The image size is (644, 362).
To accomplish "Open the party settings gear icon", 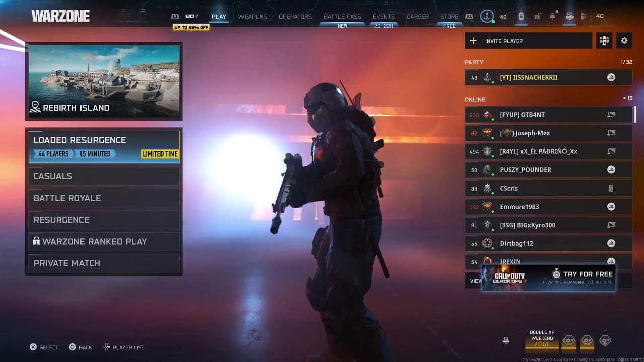I will (x=624, y=41).
